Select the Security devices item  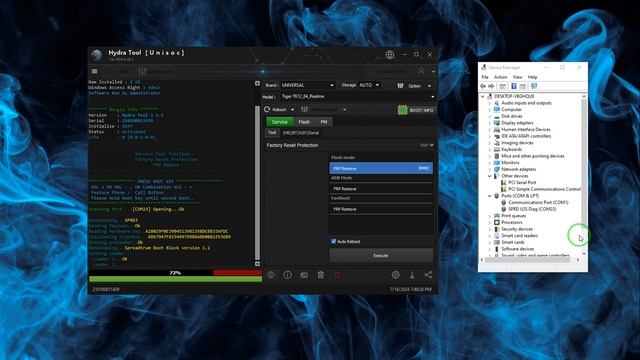click(517, 229)
